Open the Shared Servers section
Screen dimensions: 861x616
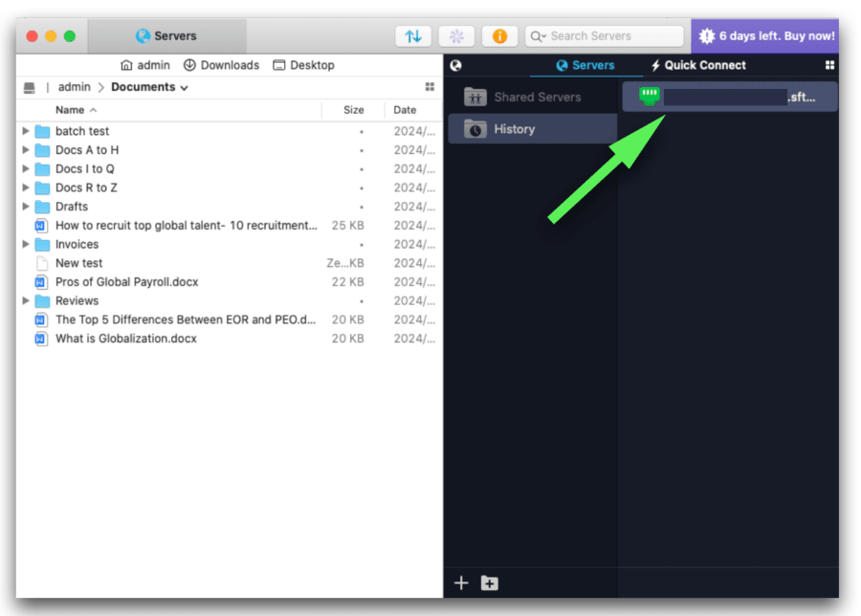[527, 97]
